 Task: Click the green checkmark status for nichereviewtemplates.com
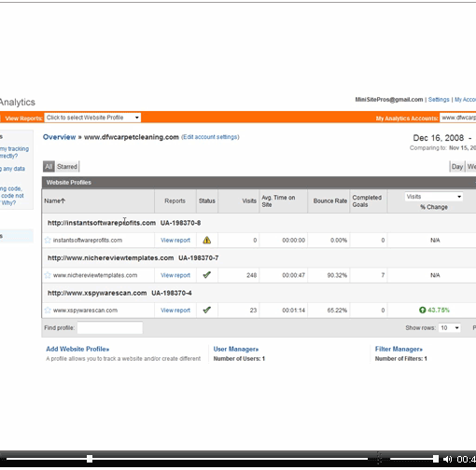click(207, 275)
